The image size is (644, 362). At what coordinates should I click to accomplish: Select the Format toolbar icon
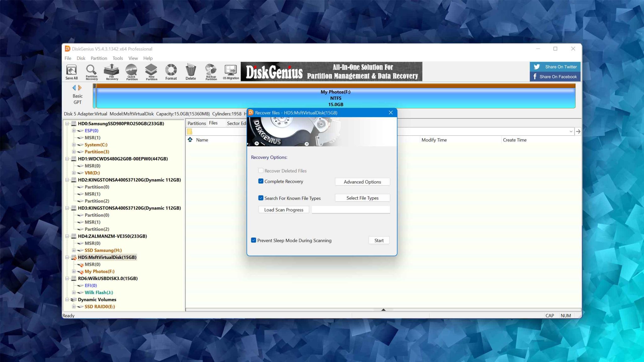pos(171,72)
